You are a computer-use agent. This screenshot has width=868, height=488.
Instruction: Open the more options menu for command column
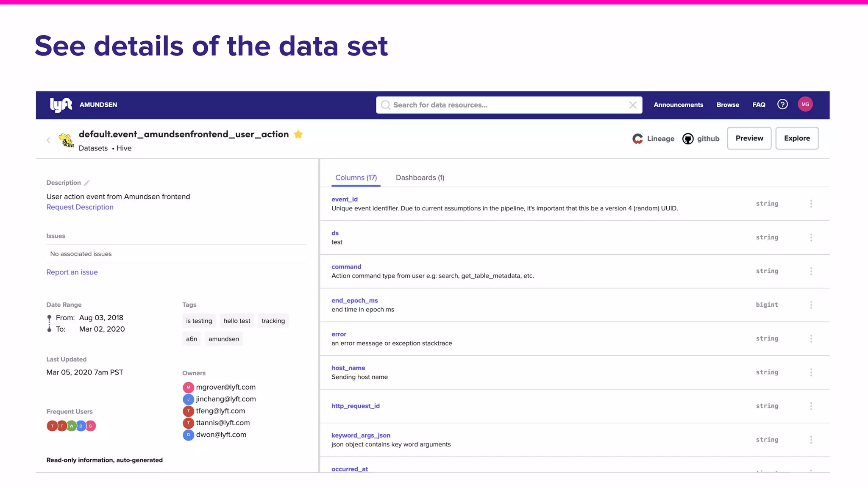811,271
